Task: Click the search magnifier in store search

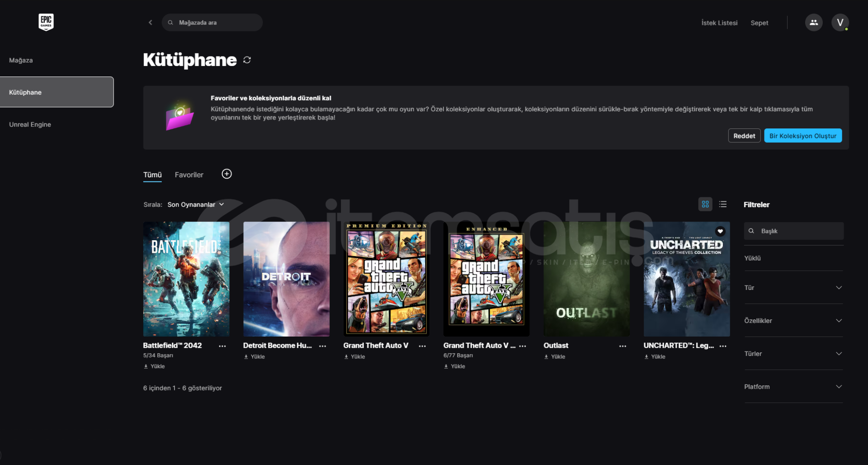Action: click(170, 23)
